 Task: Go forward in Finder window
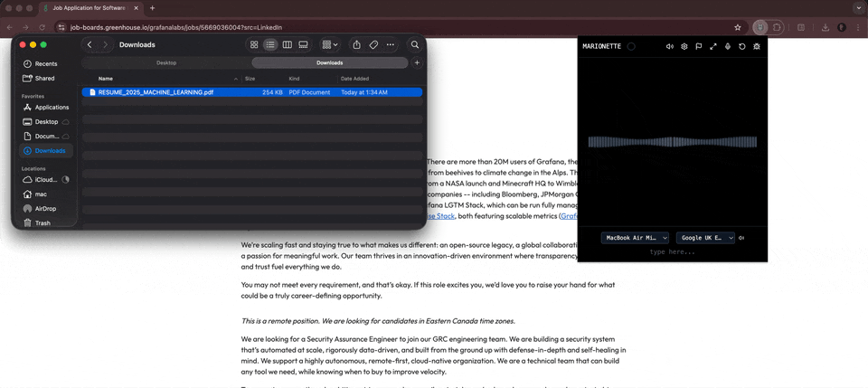pos(105,45)
